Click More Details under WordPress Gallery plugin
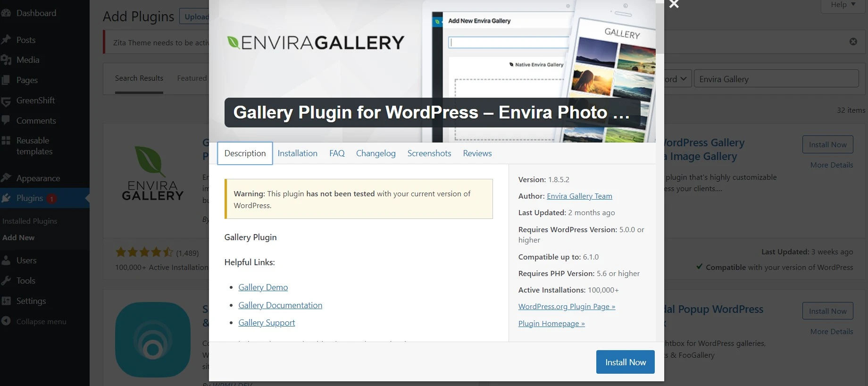This screenshot has width=868, height=386. pyautogui.click(x=832, y=165)
